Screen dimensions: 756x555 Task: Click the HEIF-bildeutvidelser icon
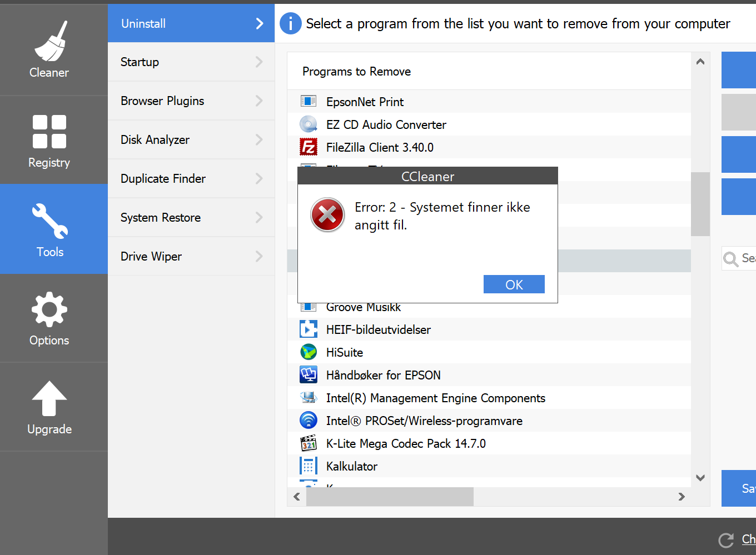309,329
